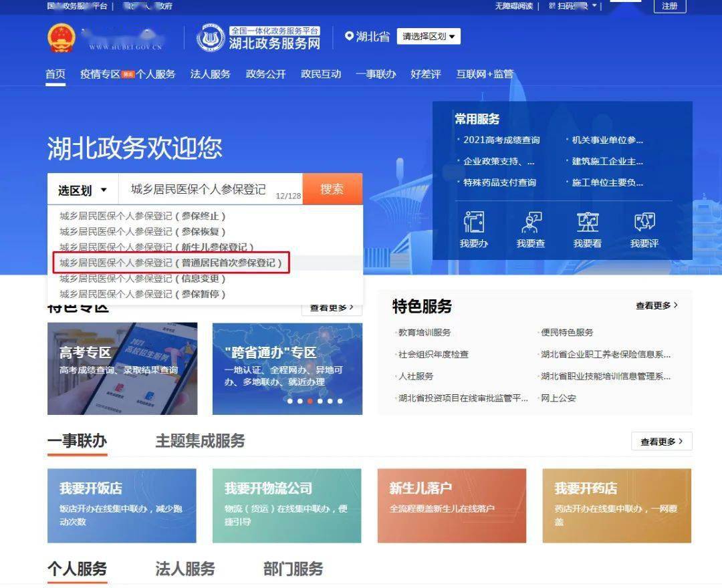
Task: Open the 企业政策支持 link
Action: pyautogui.click(x=499, y=162)
